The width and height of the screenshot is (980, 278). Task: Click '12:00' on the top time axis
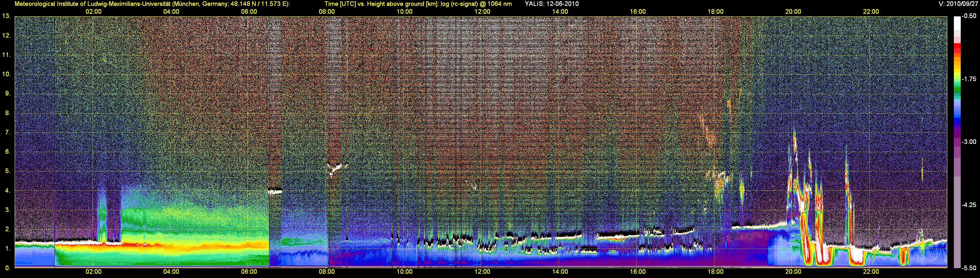tap(482, 12)
